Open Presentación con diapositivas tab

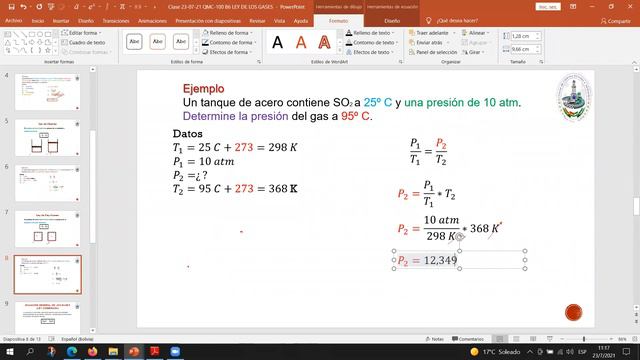(x=208, y=21)
